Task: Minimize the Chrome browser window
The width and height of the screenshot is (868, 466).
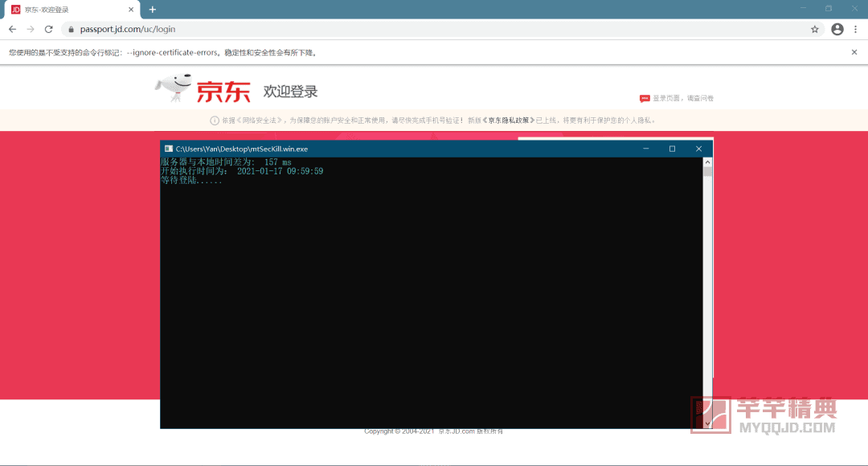Action: [x=803, y=8]
